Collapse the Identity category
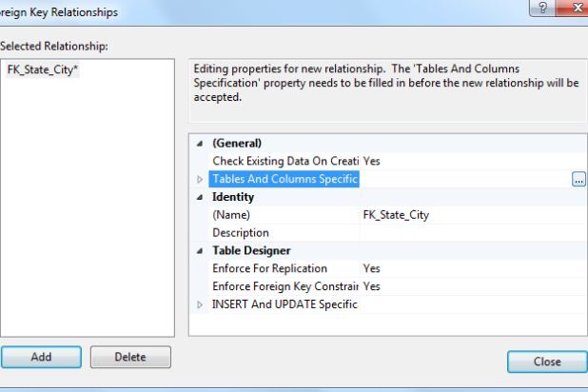This screenshot has height=392, width=588. [200, 197]
